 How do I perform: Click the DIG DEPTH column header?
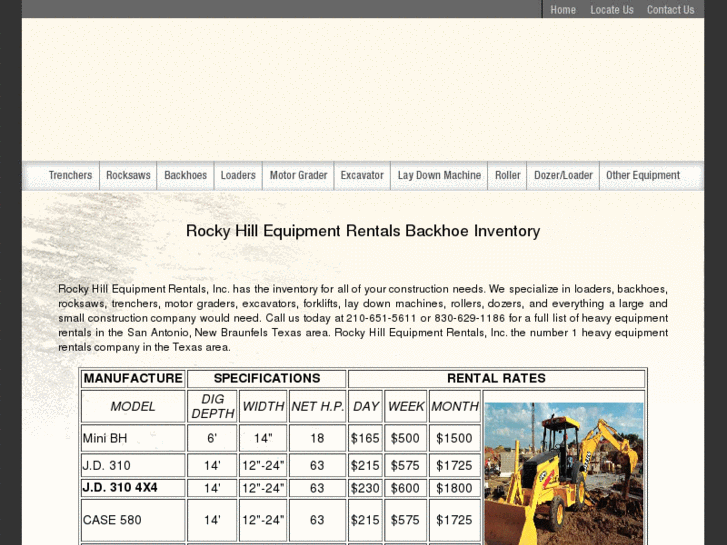point(212,406)
